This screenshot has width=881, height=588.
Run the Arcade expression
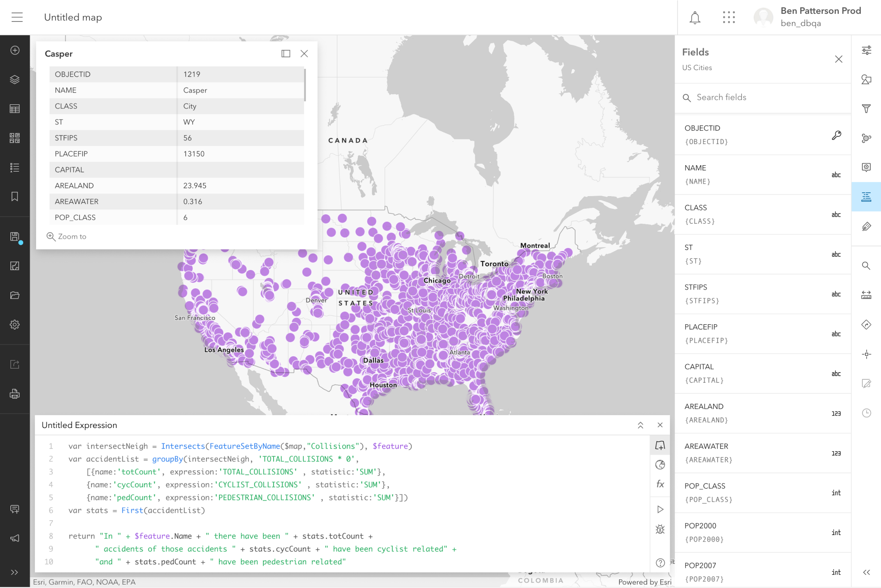[x=660, y=509]
